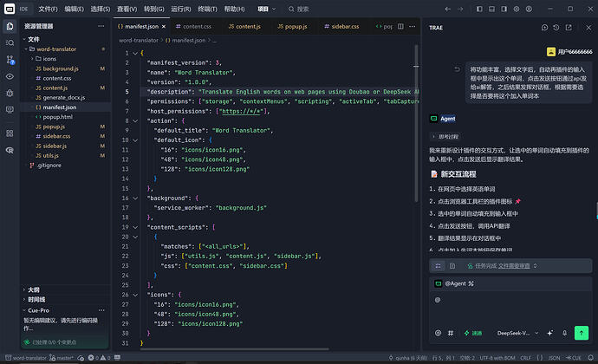
Task: Click the https://*/* link on line 7
Action: pos(242,111)
